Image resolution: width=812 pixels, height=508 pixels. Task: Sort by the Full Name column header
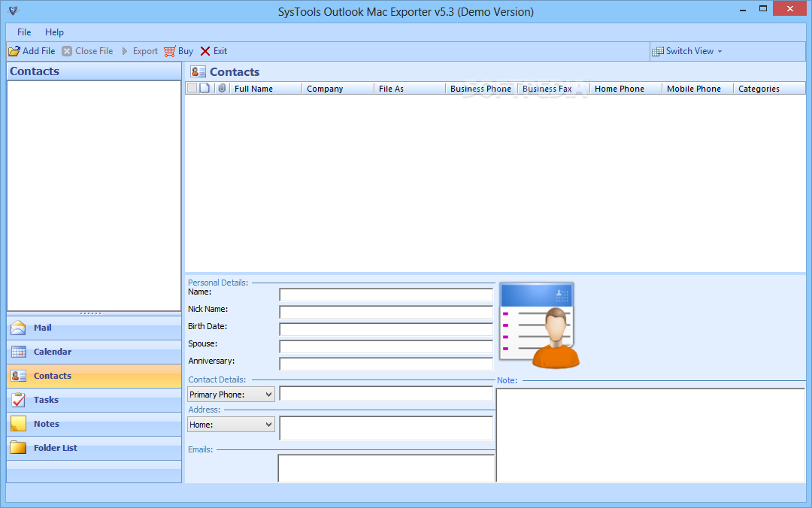coord(265,89)
